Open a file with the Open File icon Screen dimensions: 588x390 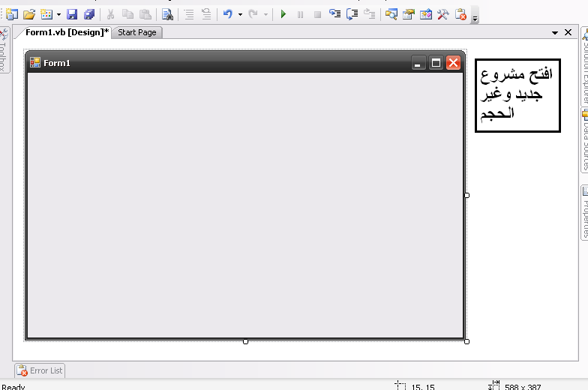click(x=29, y=13)
